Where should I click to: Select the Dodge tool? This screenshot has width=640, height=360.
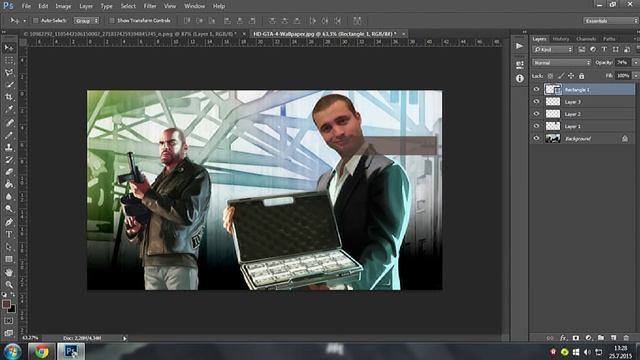pos(9,209)
